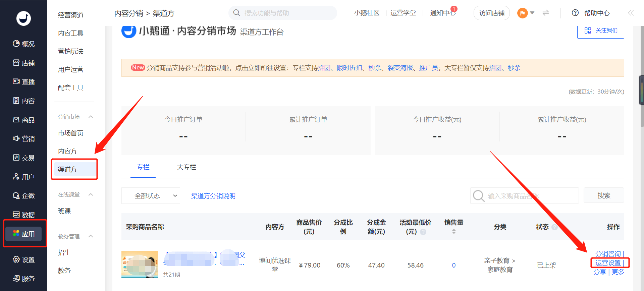The width and height of the screenshot is (644, 291).
Task: Click the 搜索 button
Action: pos(604,195)
